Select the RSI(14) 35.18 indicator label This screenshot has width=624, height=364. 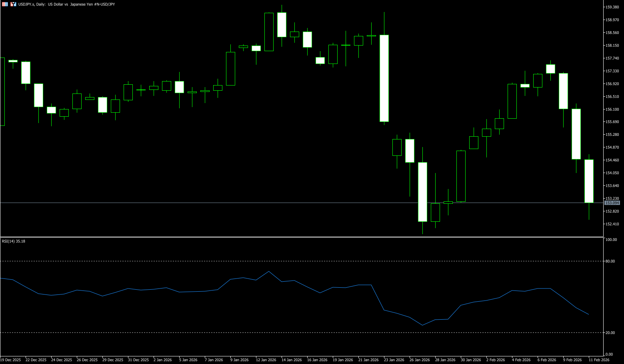pyautogui.click(x=14, y=241)
